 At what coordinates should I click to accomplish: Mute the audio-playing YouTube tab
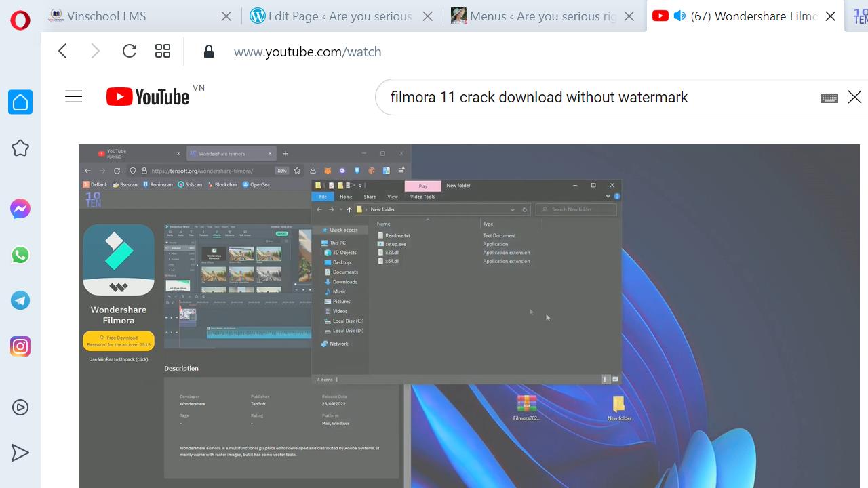[x=679, y=16]
